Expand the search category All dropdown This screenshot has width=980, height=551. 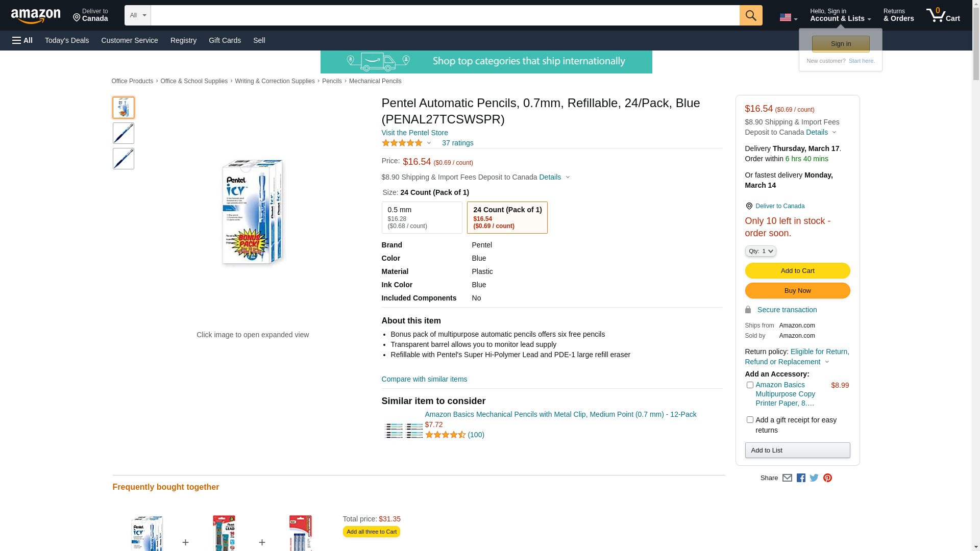137,15
